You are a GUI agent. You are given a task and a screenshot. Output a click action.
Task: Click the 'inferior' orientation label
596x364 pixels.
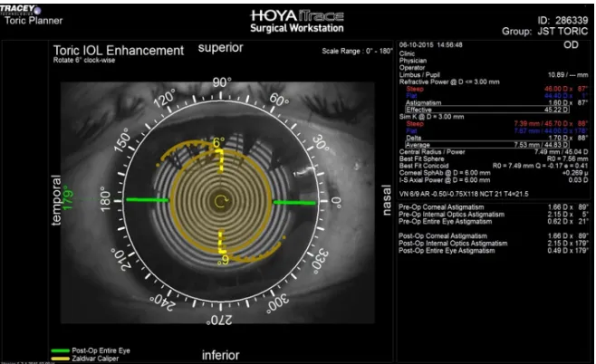pos(220,355)
